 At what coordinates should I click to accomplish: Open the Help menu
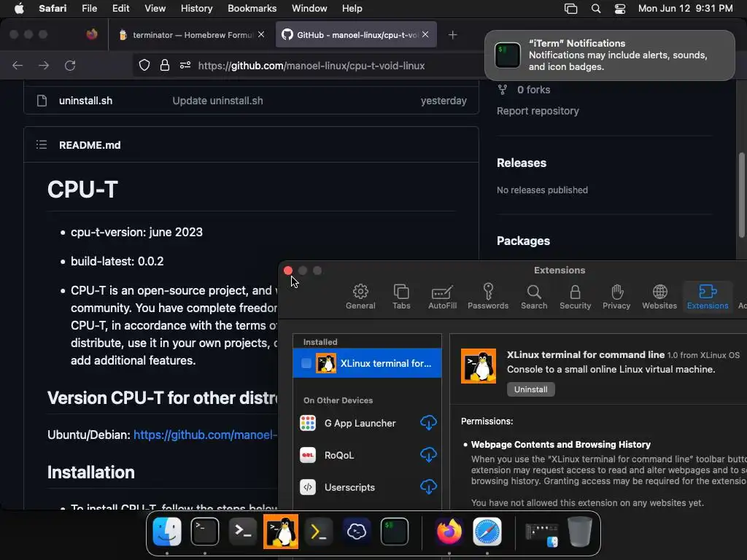click(x=352, y=8)
